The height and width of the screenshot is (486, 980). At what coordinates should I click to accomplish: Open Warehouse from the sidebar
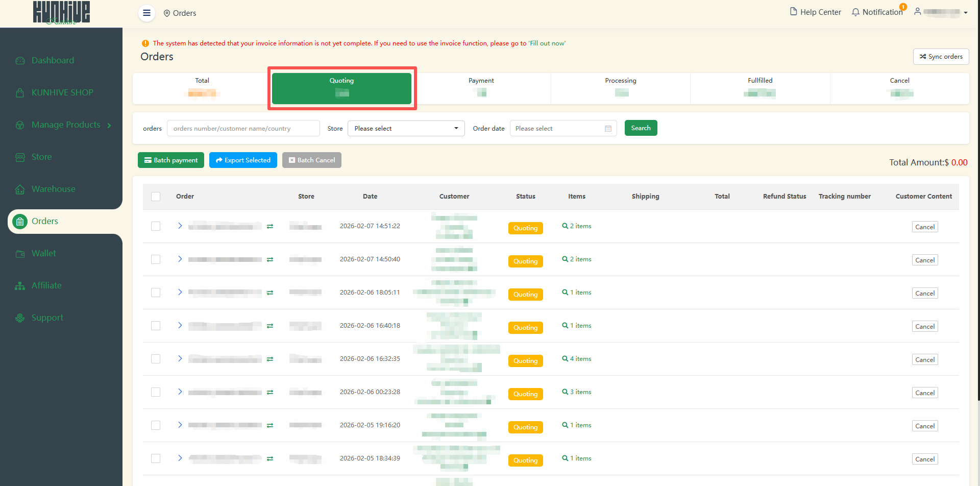point(53,189)
